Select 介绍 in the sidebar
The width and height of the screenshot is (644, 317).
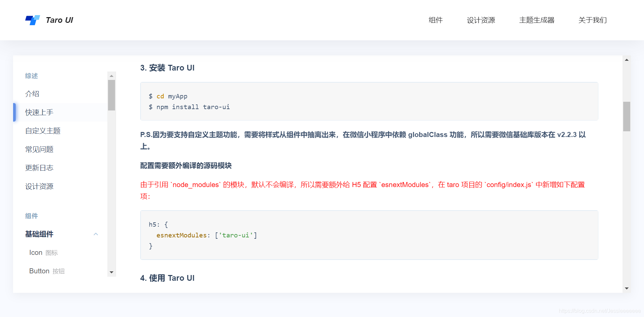(32, 94)
